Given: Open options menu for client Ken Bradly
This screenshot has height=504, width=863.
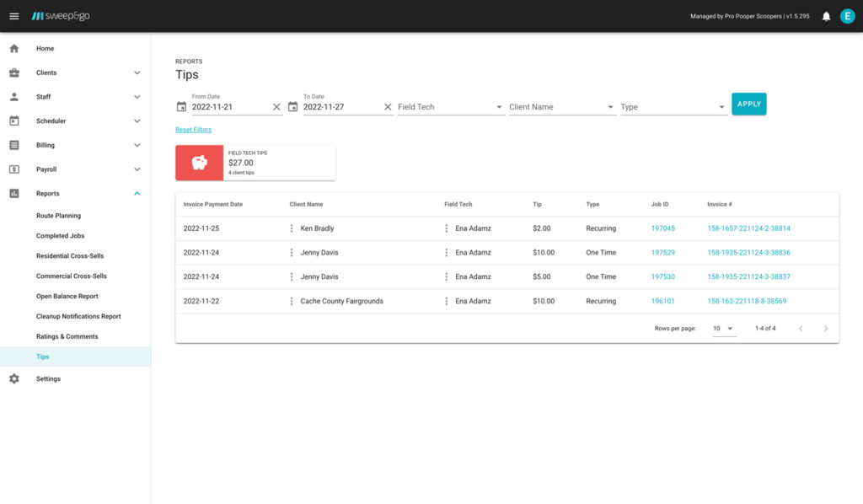Looking at the screenshot, I should (x=292, y=228).
